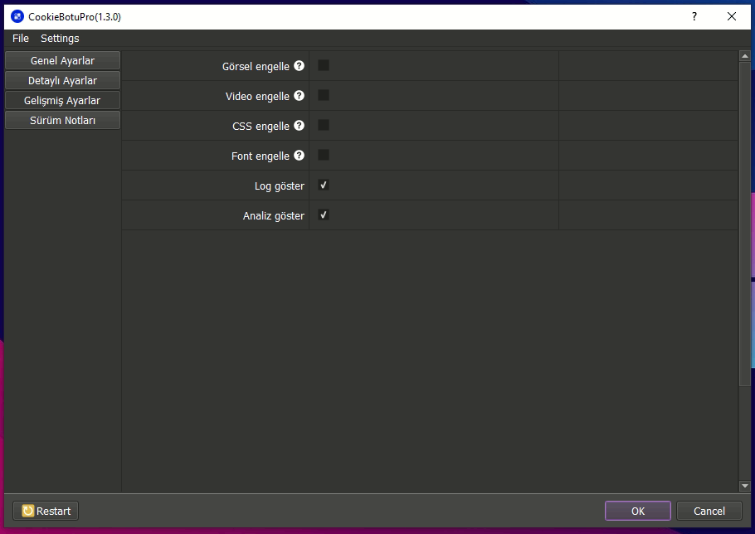Enable the Video engelle checkbox

tap(324, 96)
